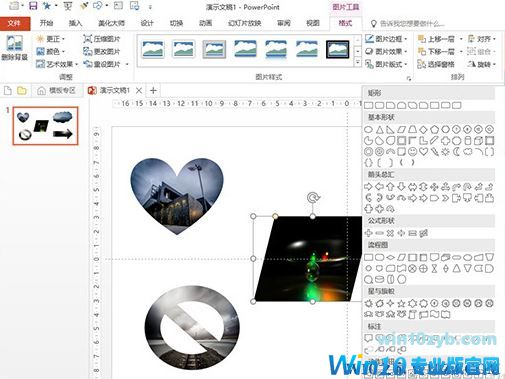This screenshot has width=505, height=379.
Task: Click Bring Forward (上移一层) button
Action: tap(437, 39)
